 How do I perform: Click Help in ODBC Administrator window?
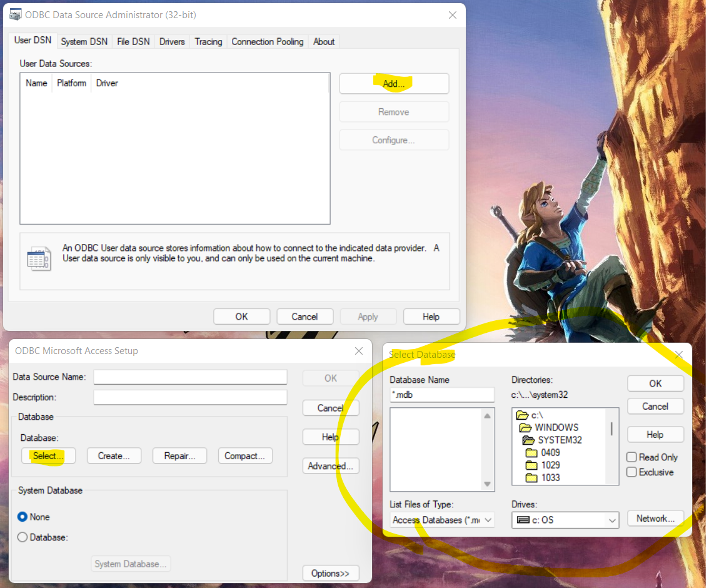tap(431, 317)
